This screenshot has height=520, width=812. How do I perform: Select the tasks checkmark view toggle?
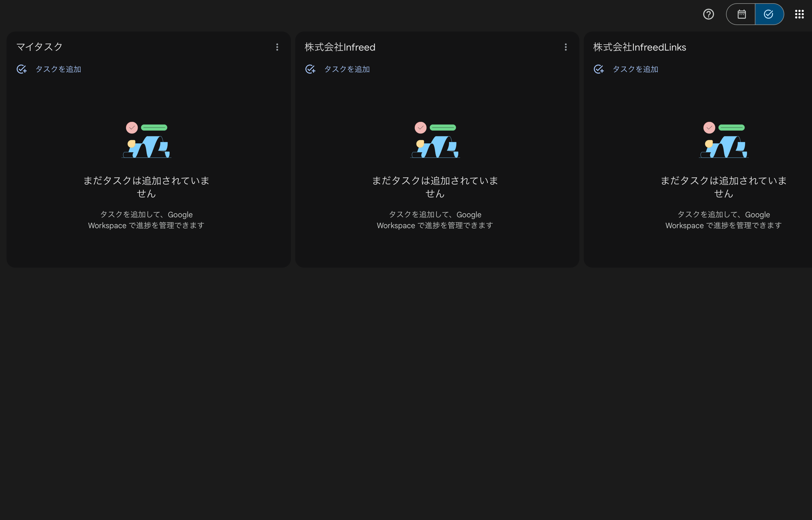pos(769,14)
